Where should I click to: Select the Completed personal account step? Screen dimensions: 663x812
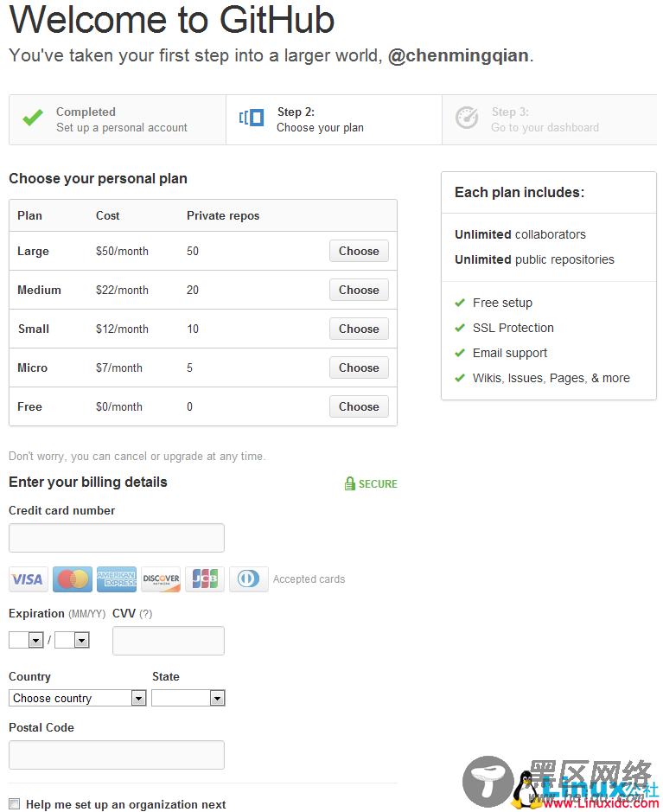(x=118, y=119)
